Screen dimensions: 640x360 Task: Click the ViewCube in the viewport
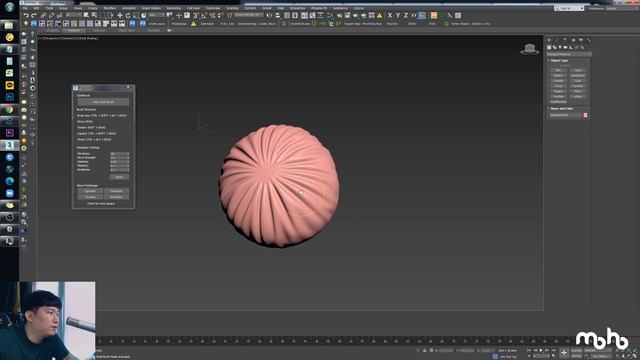pyautogui.click(x=530, y=49)
